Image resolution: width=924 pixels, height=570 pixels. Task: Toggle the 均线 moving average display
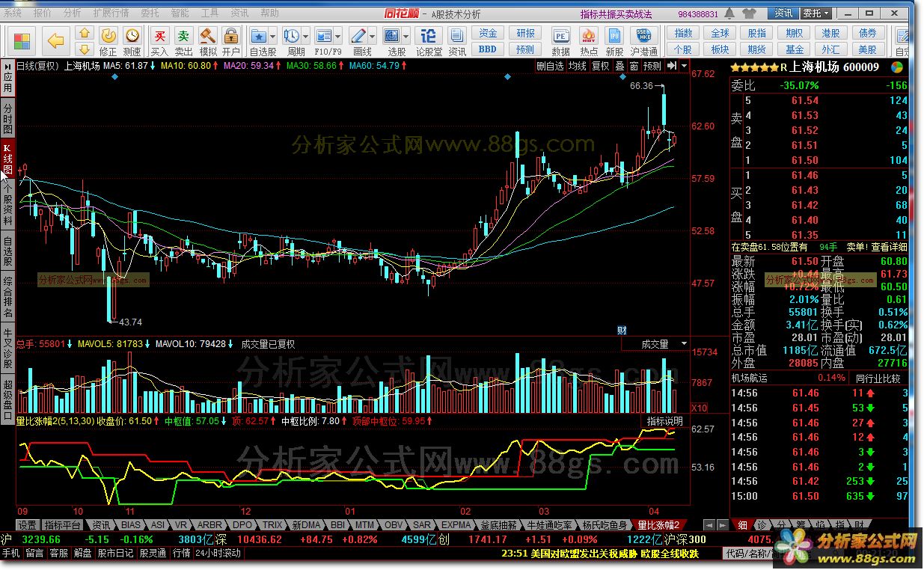(x=577, y=67)
